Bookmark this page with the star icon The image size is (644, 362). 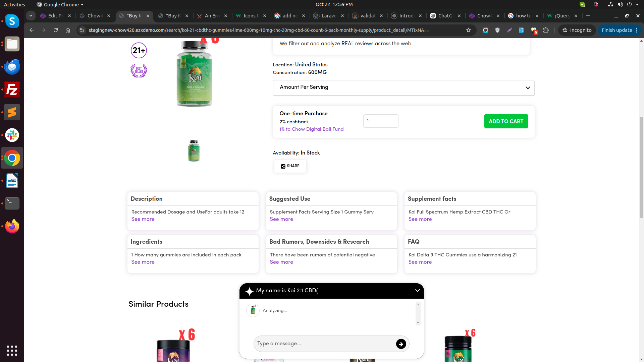tap(469, 30)
